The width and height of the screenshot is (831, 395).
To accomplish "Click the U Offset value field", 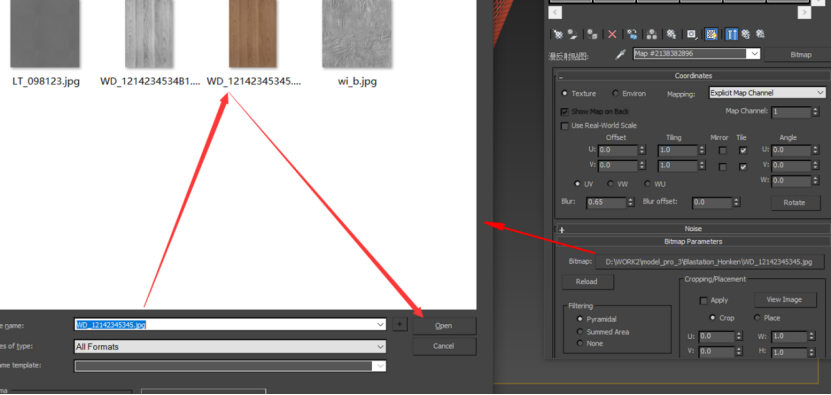I will tap(618, 151).
